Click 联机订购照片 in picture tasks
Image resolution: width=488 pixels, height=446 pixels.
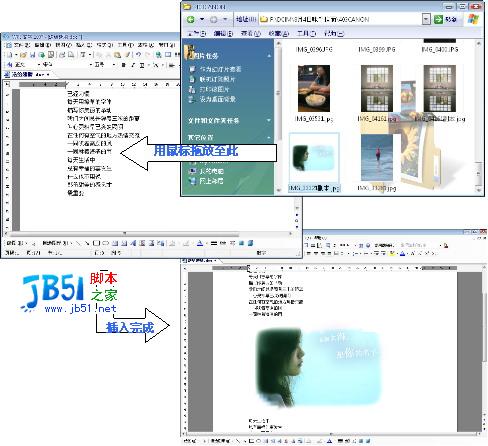(212, 79)
